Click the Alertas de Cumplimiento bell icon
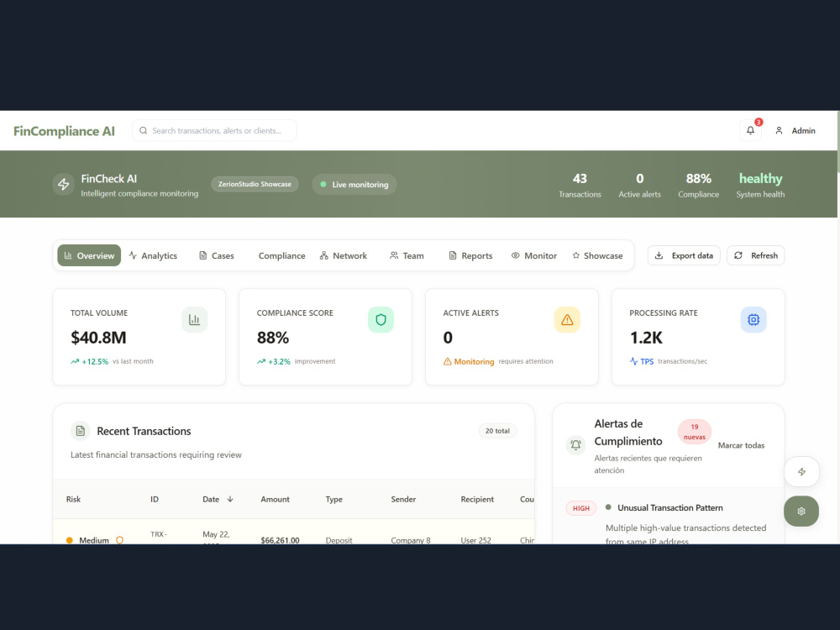The image size is (840, 630). tap(576, 444)
